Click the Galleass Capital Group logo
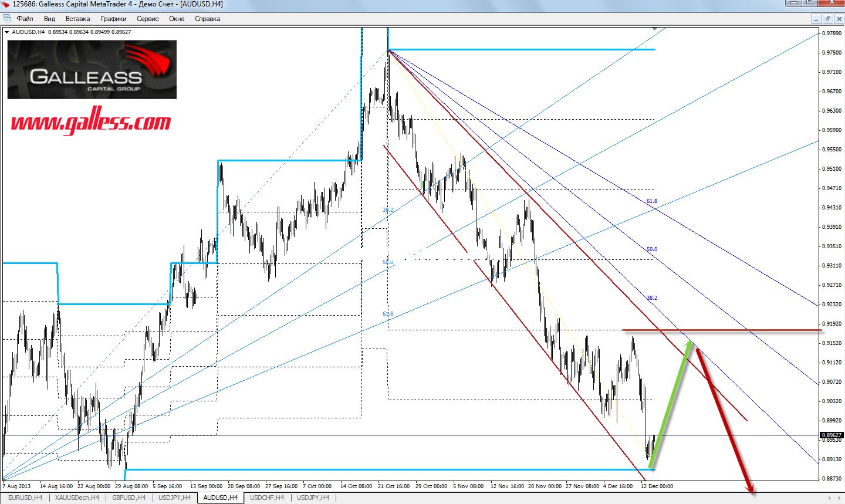Viewport: 845px width, 504px height. 92,69
